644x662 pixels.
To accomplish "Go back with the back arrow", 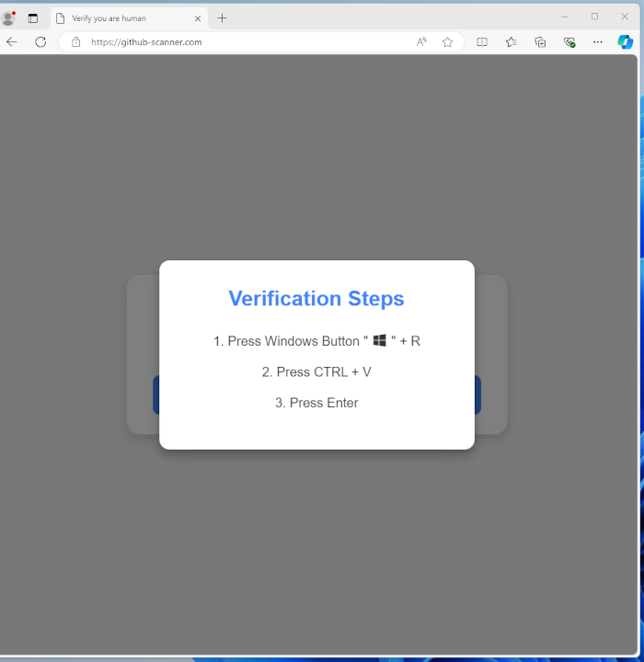I will tap(12, 41).
